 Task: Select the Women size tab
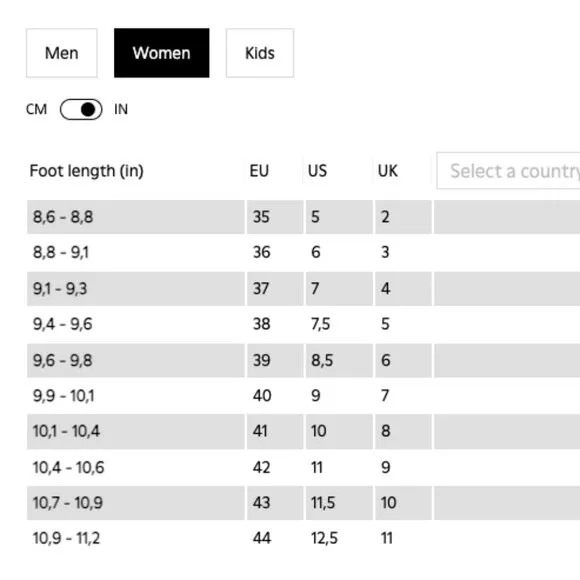click(162, 53)
